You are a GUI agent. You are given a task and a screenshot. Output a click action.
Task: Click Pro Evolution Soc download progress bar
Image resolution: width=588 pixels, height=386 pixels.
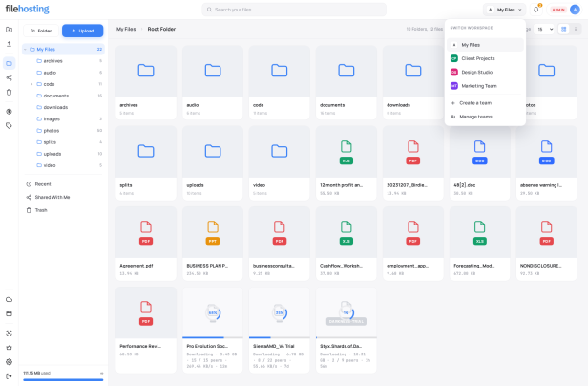point(213,337)
